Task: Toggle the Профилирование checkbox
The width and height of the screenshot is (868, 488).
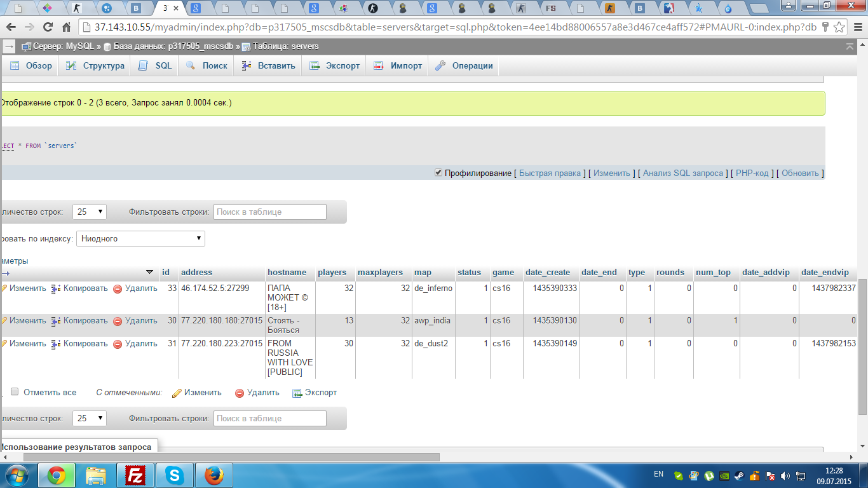Action: point(438,172)
